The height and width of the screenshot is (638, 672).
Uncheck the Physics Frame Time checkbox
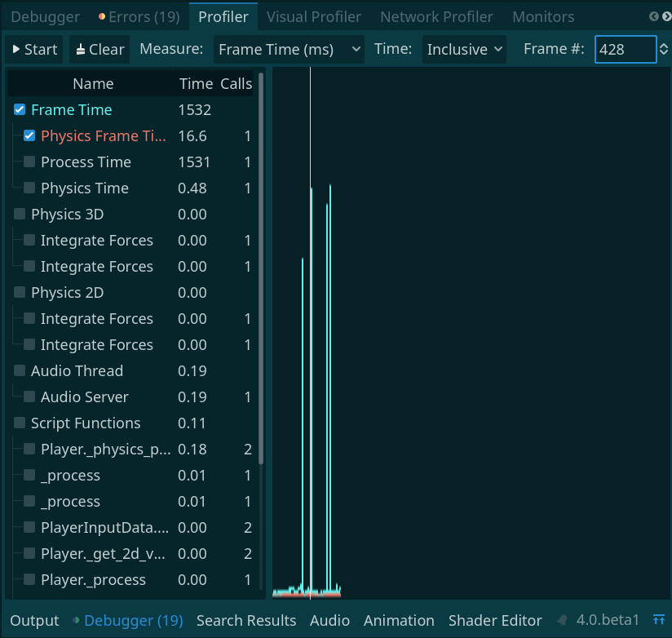30,135
